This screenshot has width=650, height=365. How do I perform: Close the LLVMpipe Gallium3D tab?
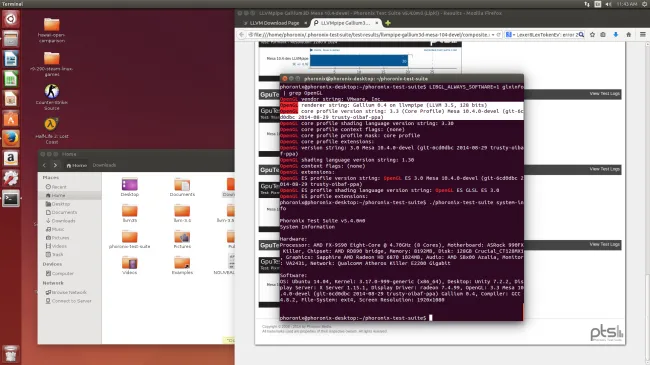click(x=377, y=23)
